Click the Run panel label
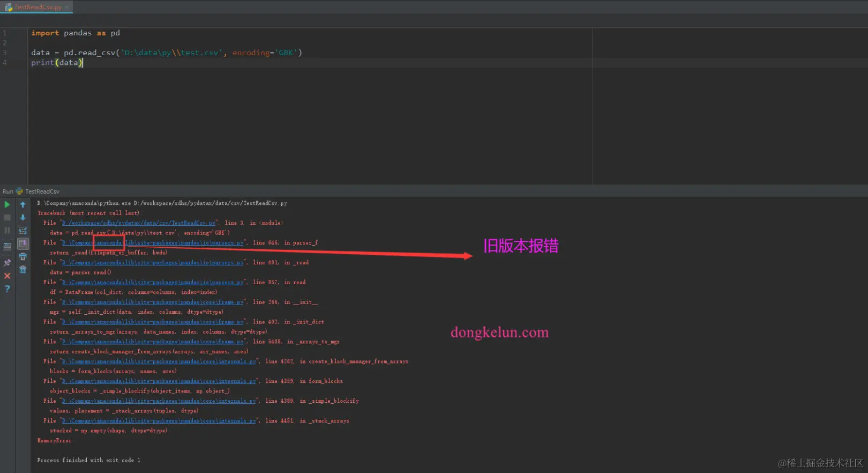This screenshot has width=868, height=473. [8, 191]
